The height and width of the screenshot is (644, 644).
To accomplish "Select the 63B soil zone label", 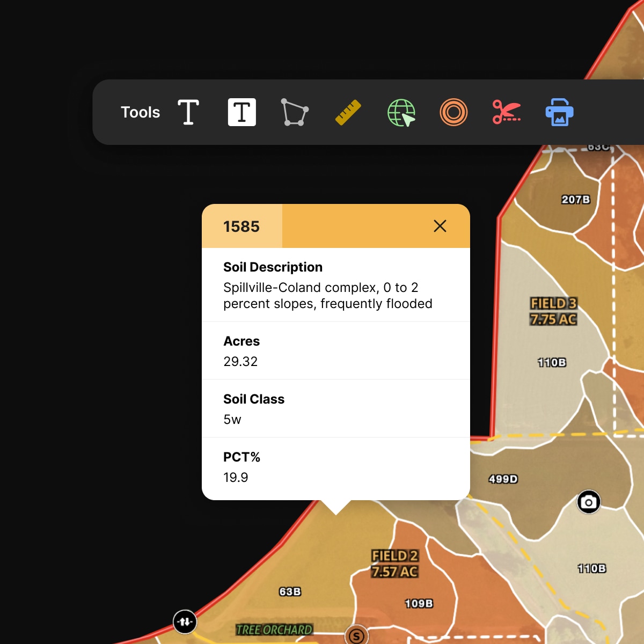I will pos(290,591).
